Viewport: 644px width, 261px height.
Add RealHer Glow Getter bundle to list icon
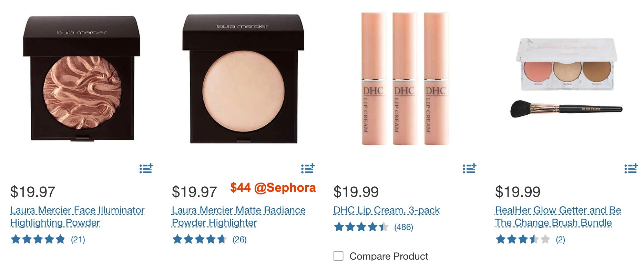[x=631, y=168]
